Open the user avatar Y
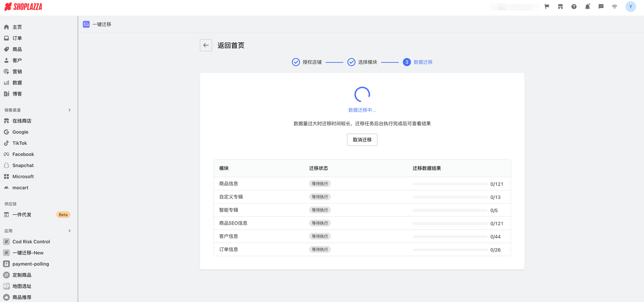Image resolution: width=644 pixels, height=302 pixels. [x=630, y=7]
